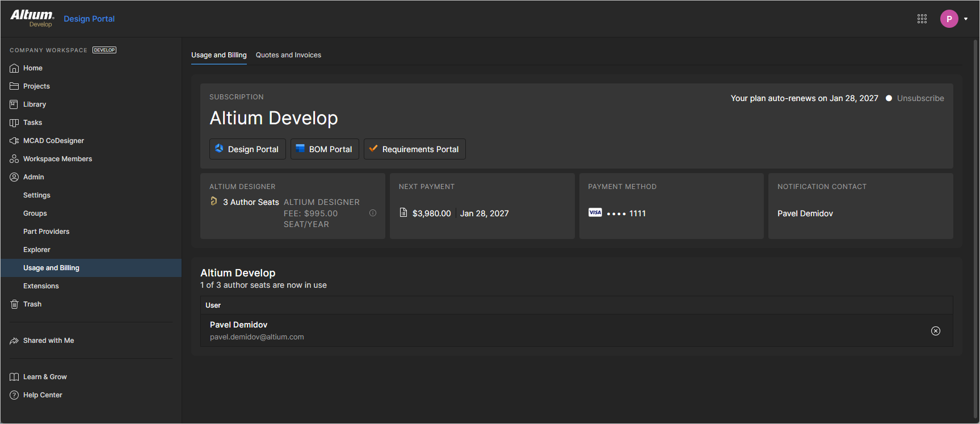Click the Home icon in sidebar

tap(14, 68)
